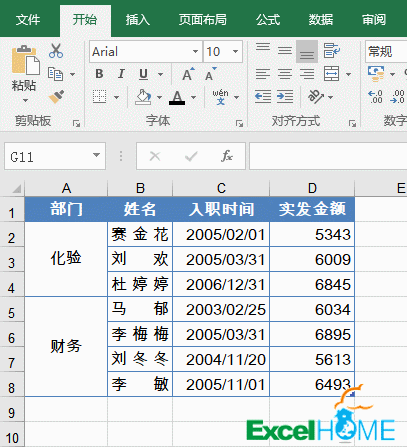
Task: Click the Decrease Indent icon
Action: (263, 97)
